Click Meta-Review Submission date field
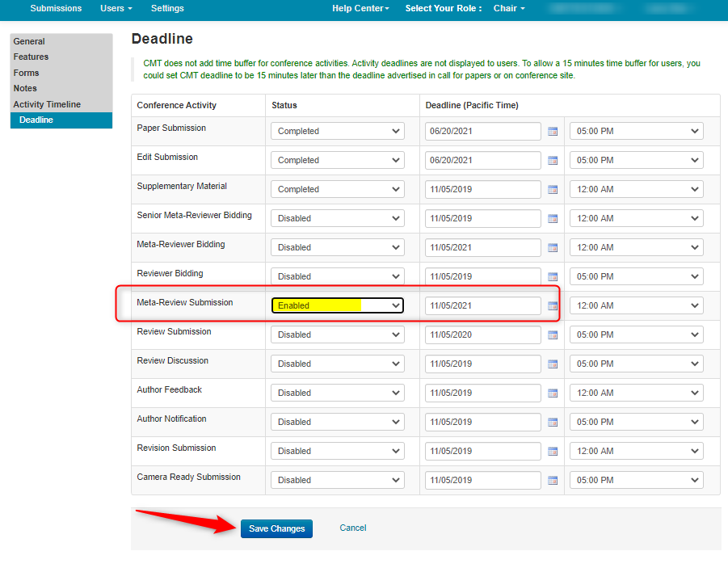Screen dimensions: 728x568 click(x=483, y=305)
